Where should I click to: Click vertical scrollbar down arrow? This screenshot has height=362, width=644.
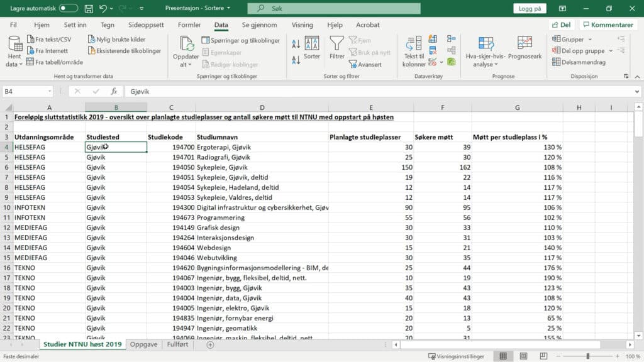click(639, 336)
